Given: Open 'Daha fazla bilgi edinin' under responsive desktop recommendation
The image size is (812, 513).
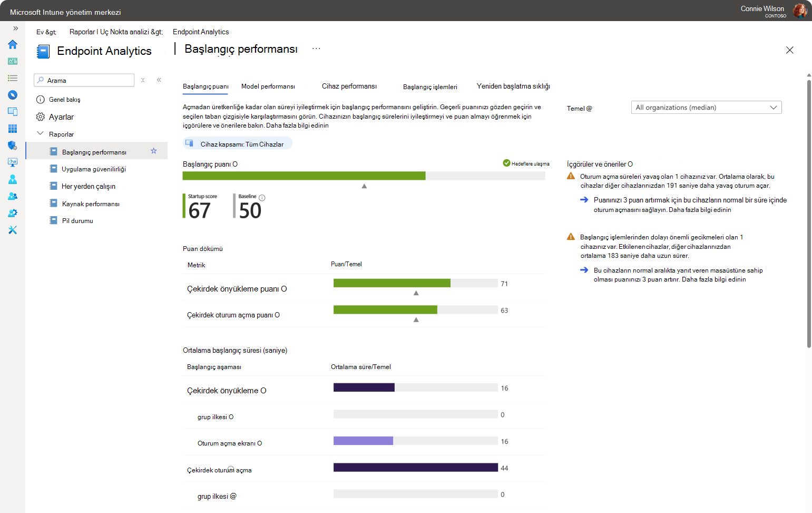Looking at the screenshot, I should click(x=713, y=279).
